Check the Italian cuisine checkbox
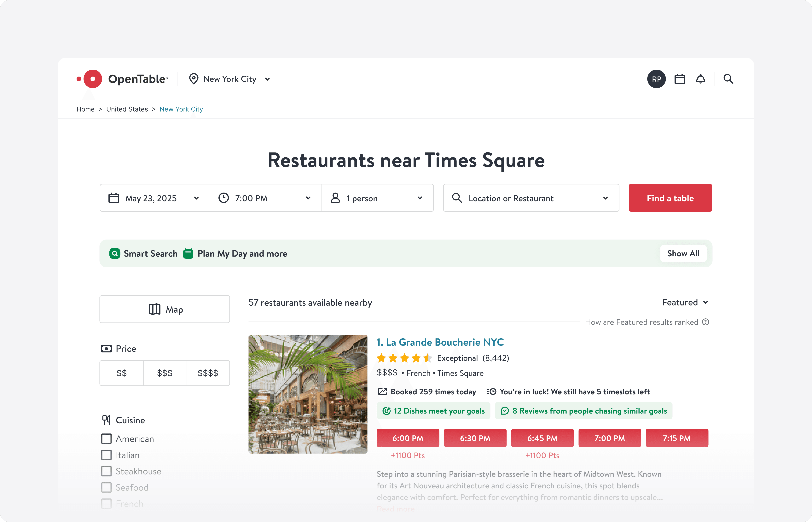 pyautogui.click(x=106, y=455)
